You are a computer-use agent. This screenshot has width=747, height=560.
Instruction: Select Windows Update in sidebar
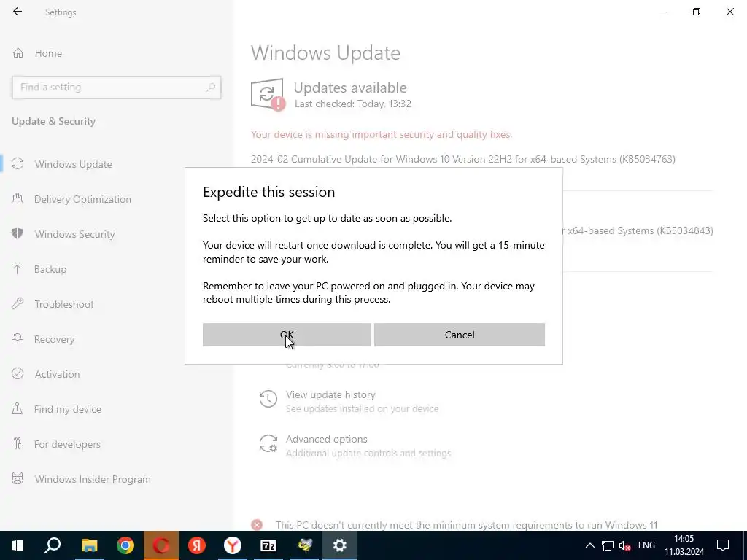tap(73, 164)
